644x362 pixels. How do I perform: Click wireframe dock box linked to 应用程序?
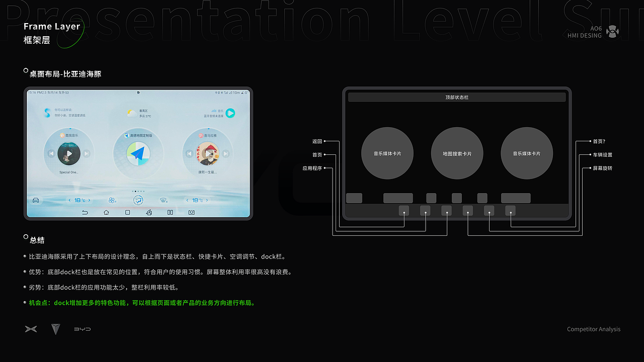coord(446,211)
